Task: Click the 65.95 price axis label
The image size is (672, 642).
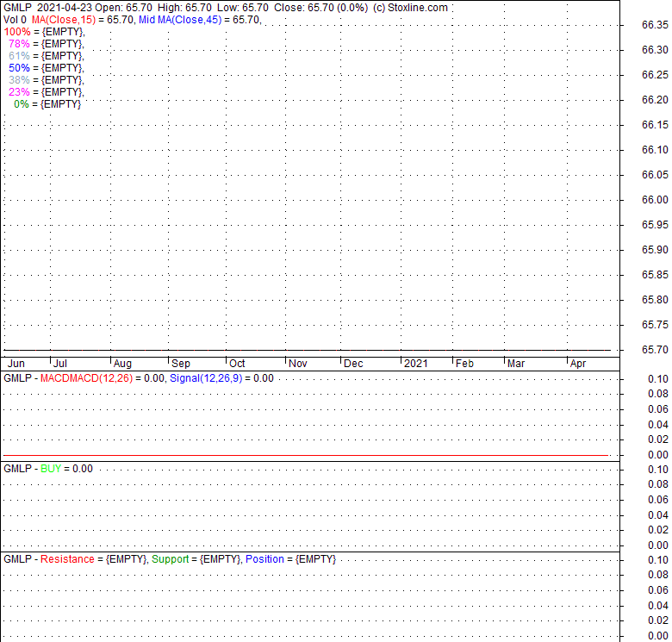Action: tap(655, 225)
